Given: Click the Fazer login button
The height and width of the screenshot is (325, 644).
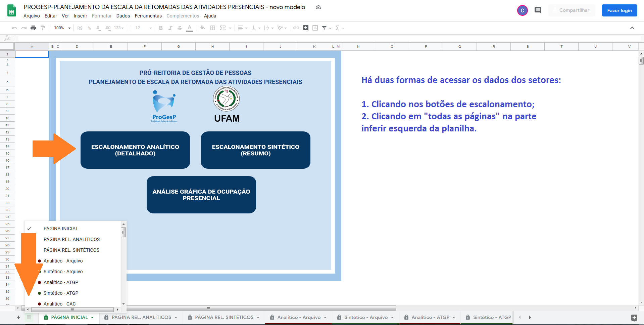Looking at the screenshot, I should (x=620, y=10).
